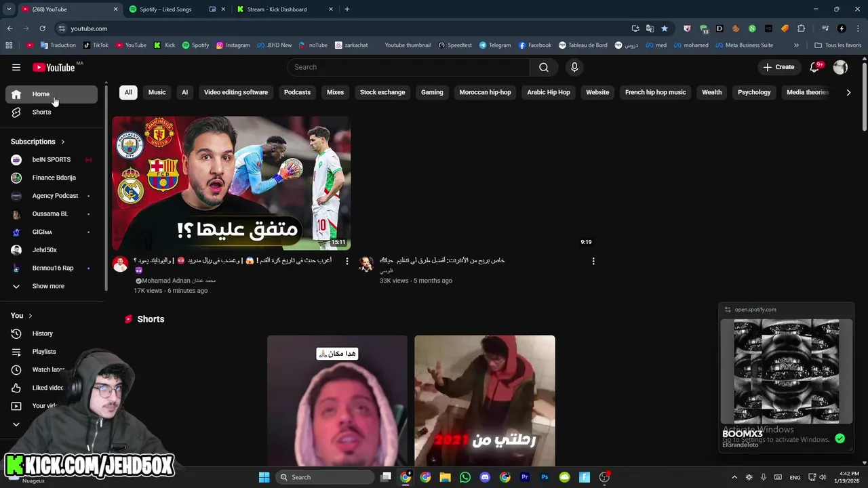Open the Windows Start menu

click(x=264, y=477)
